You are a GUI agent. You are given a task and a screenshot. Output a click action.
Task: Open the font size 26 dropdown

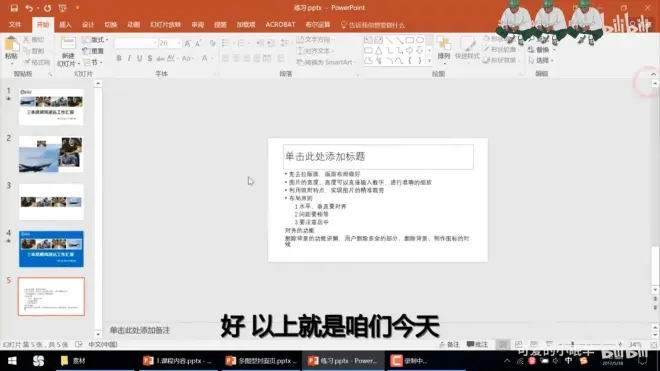coord(179,43)
